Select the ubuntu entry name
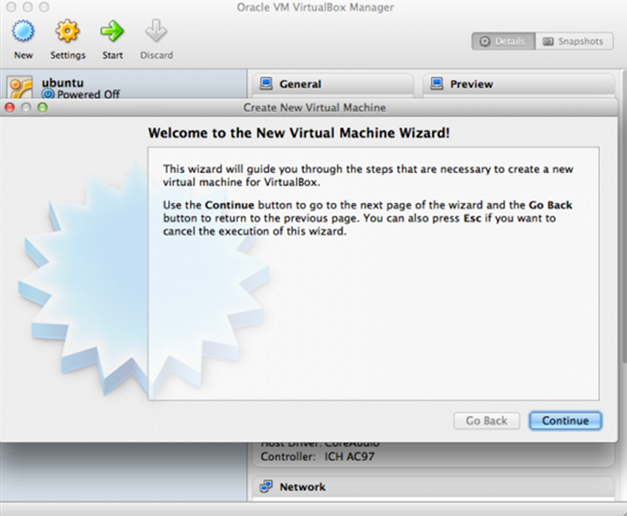The image size is (627, 516). coord(63,83)
